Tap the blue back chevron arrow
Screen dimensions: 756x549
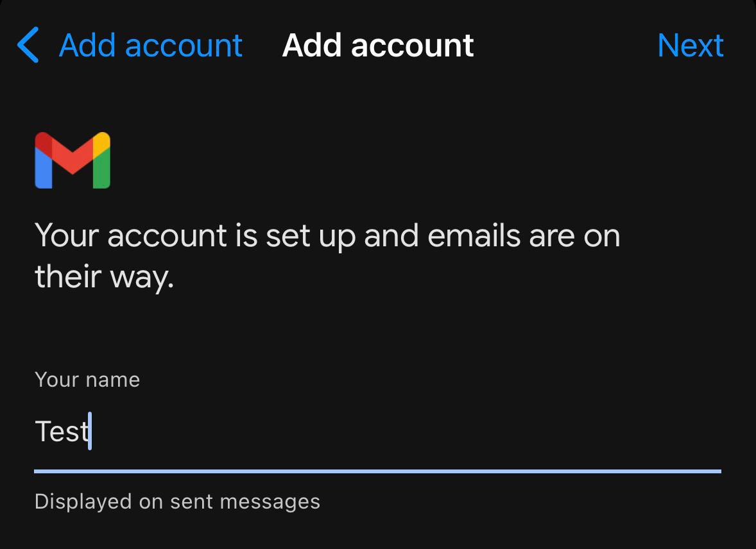click(x=28, y=46)
